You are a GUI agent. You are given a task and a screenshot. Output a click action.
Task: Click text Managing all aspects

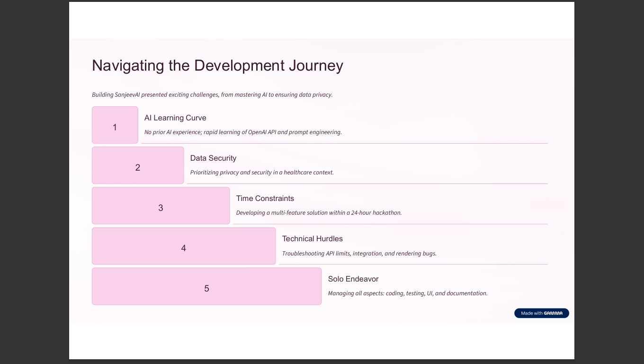(408, 293)
